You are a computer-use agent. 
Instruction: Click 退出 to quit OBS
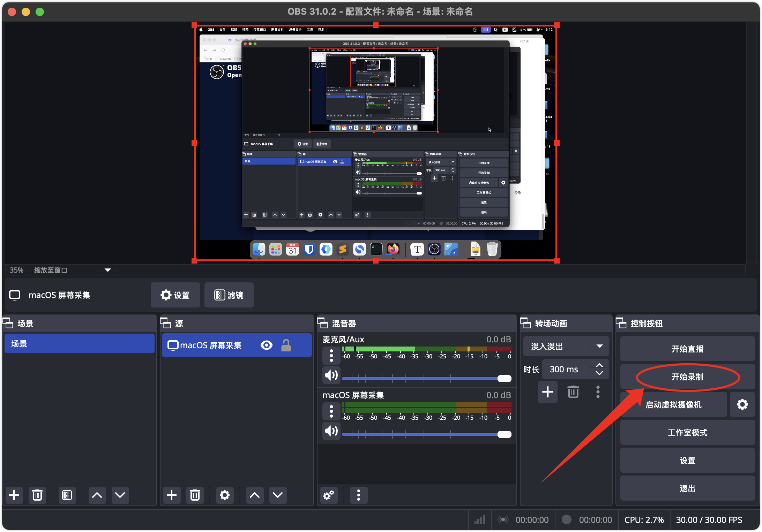[x=687, y=488]
